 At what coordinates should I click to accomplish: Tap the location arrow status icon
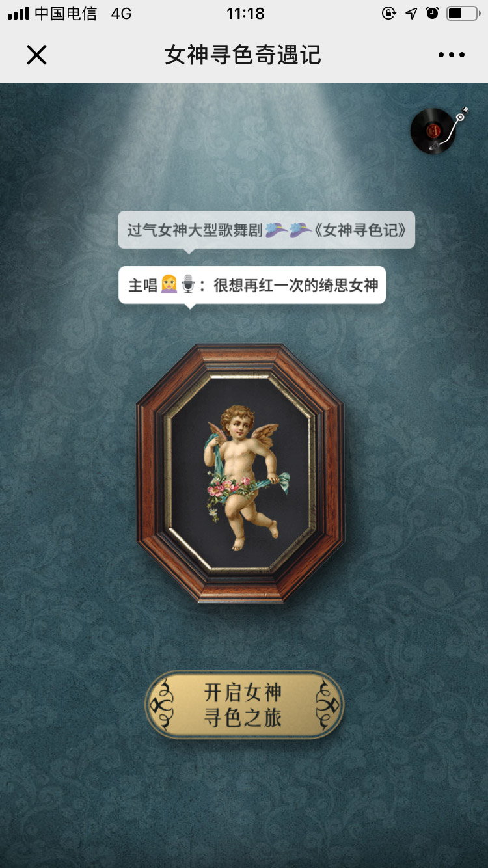pyautogui.click(x=411, y=13)
